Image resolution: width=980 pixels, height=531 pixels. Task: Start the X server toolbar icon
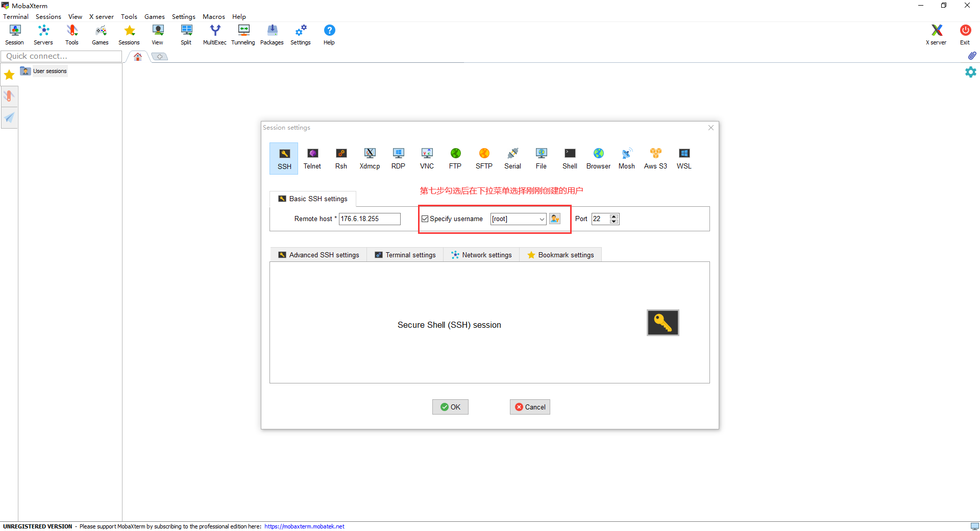[x=937, y=35]
